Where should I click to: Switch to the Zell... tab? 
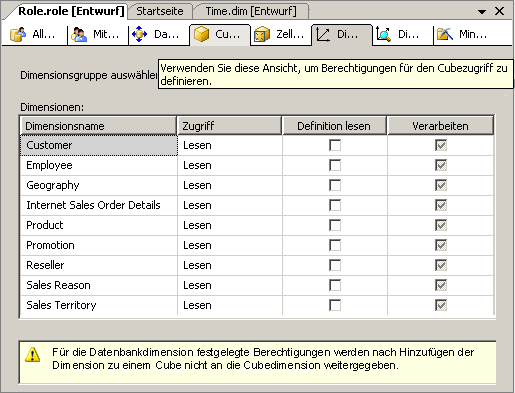point(281,35)
